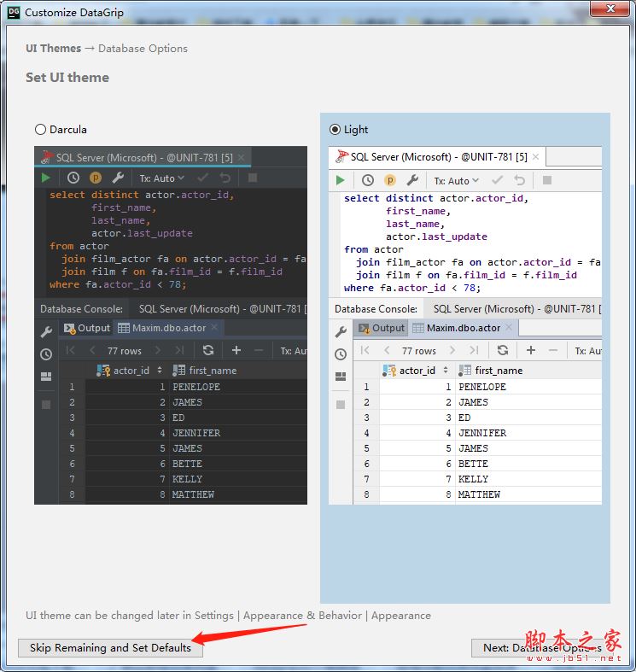Click the Light preview thumbnail image
The height and width of the screenshot is (672, 636).
(x=465, y=325)
